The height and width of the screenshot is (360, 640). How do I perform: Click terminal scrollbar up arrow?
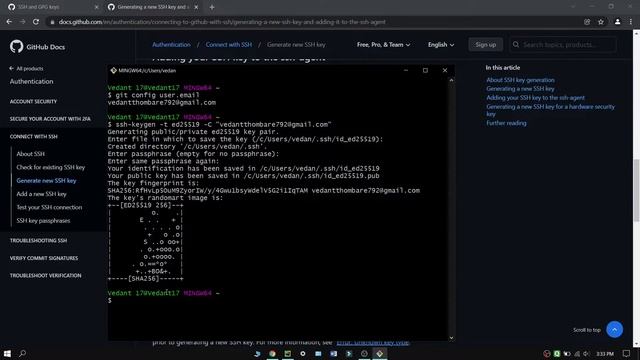point(451,80)
